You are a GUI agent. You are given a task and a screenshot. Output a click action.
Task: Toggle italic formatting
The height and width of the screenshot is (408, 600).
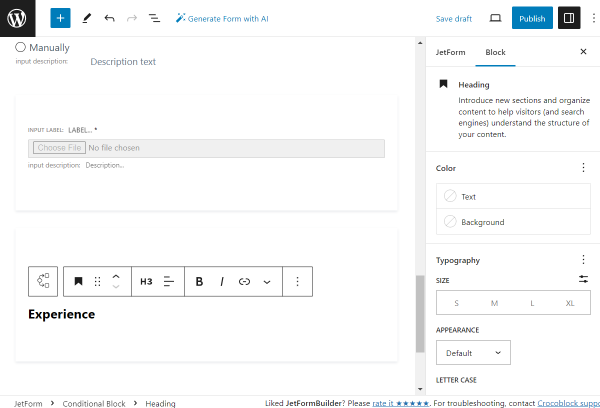222,281
